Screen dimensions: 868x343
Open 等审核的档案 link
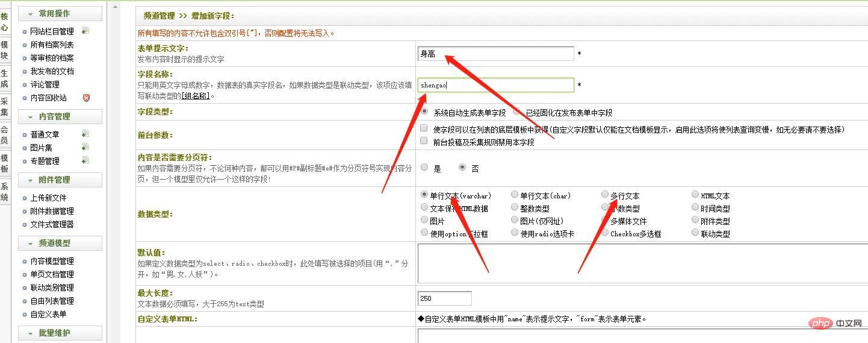pos(52,58)
